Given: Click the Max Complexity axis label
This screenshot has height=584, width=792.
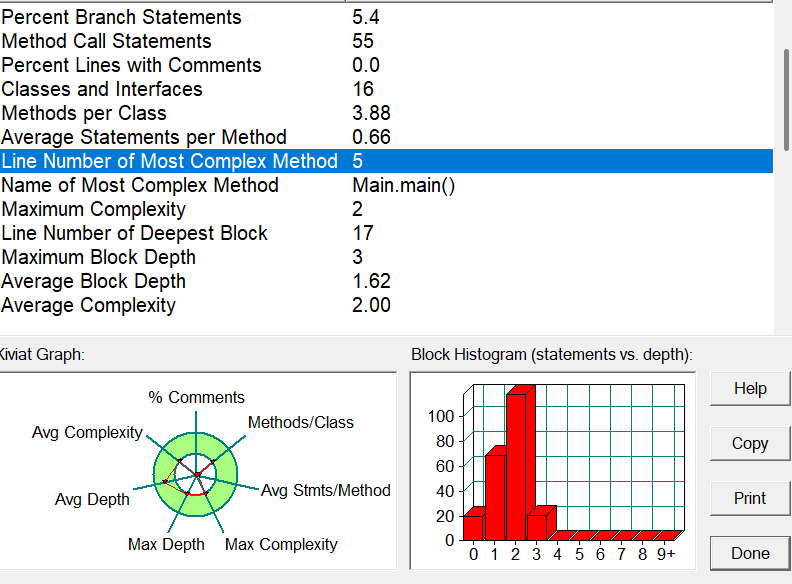Looking at the screenshot, I should [281, 545].
